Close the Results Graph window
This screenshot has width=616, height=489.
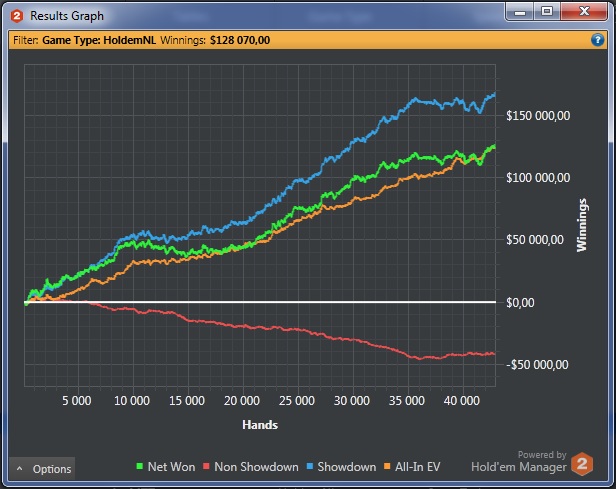coord(584,11)
